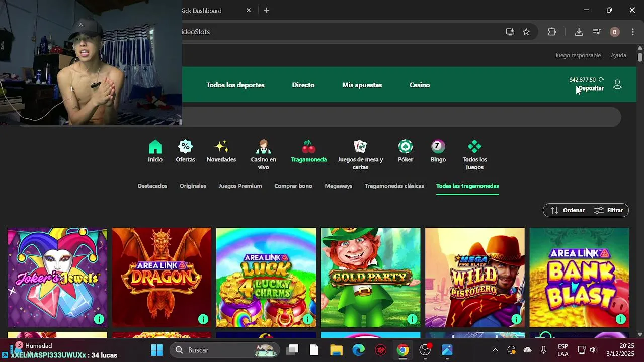Close the Kick Dashboard tab
This screenshot has width=644, height=362.
(249, 10)
